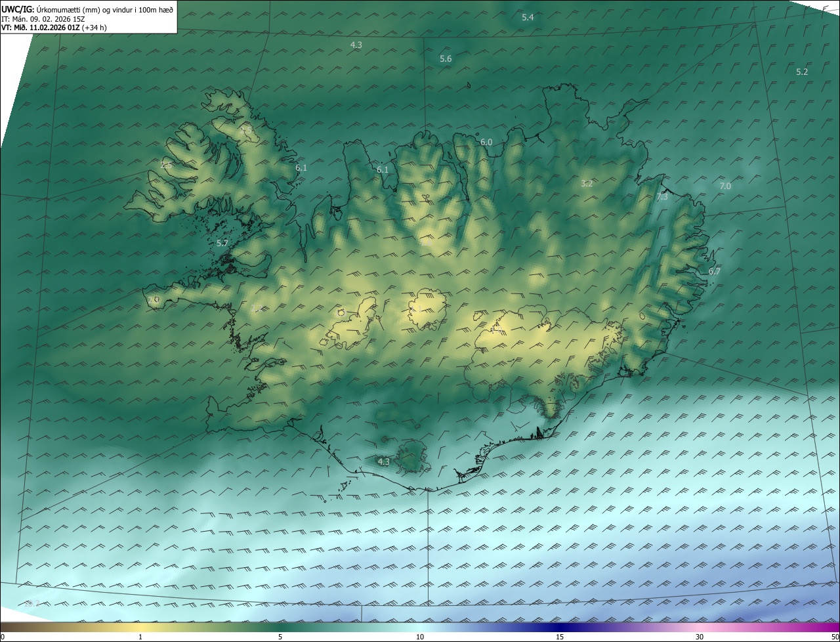840x642 pixels.
Task: Click the 6.7 value on the map
Action: click(x=715, y=272)
